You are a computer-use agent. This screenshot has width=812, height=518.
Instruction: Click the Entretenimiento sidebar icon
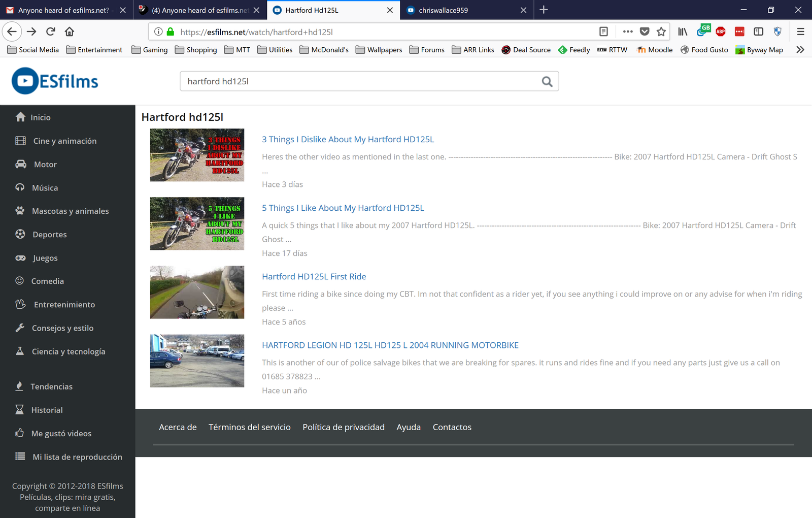20,304
